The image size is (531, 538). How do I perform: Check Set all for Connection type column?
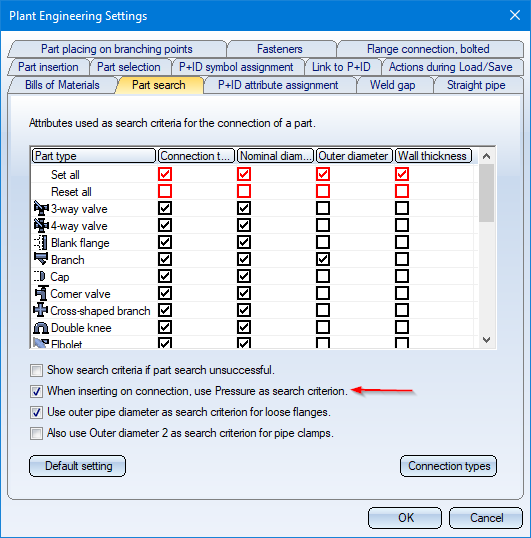(x=165, y=174)
